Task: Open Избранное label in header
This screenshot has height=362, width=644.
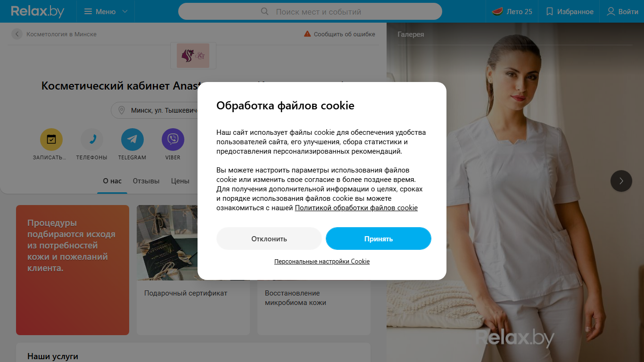Action: 575,11
